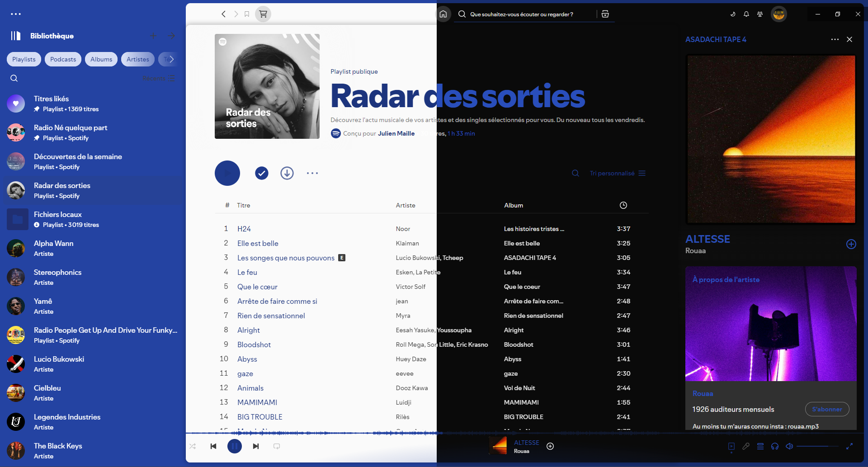The image size is (868, 467).
Task: Open album Vol de Nuit
Action: pos(519,388)
